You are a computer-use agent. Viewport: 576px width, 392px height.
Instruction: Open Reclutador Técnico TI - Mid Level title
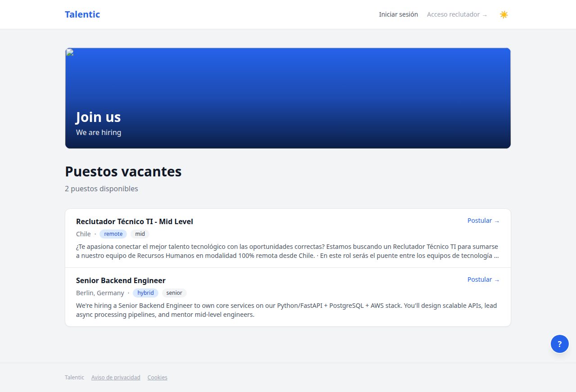coord(135,221)
